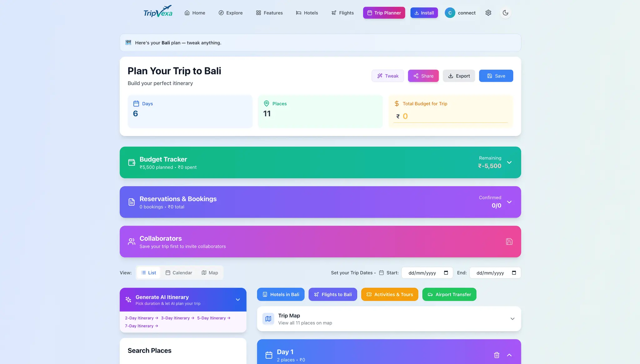
Task: Open Airport Transfer
Action: (x=449, y=294)
